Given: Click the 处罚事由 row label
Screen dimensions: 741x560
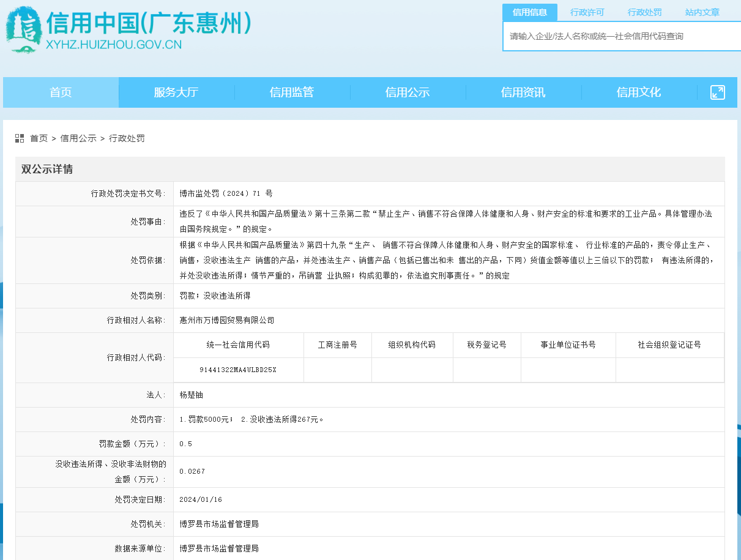Looking at the screenshot, I should tap(148, 222).
